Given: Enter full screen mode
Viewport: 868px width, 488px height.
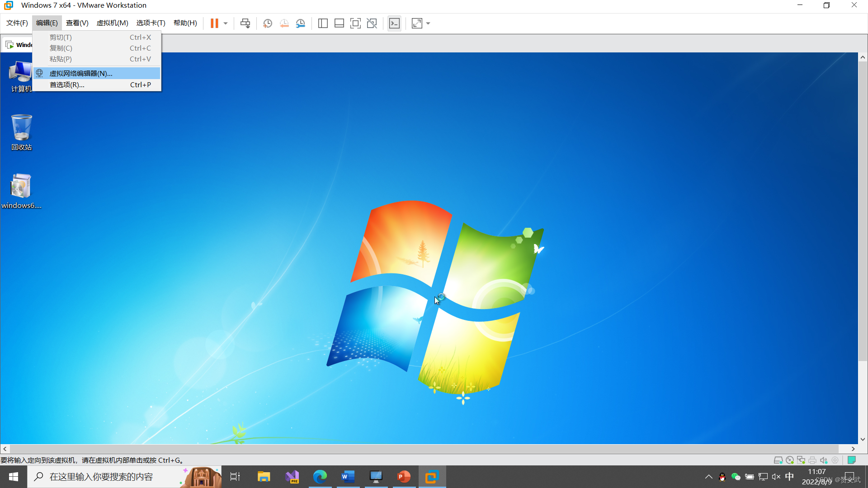Looking at the screenshot, I should click(355, 23).
